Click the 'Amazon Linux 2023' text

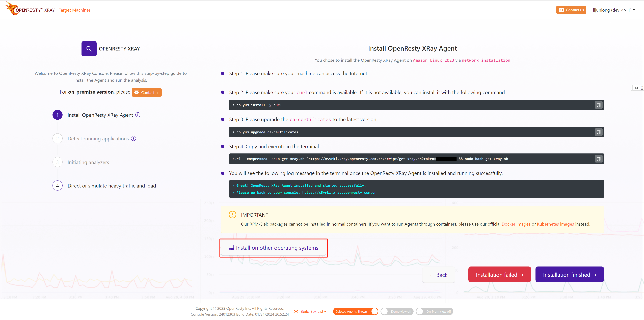pyautogui.click(x=434, y=60)
